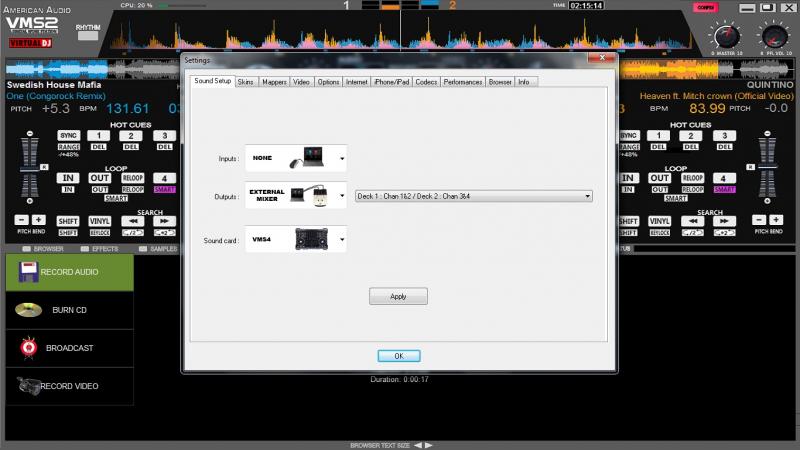This screenshot has width=800, height=450.
Task: Click left deck RELOOP button
Action: pos(133,178)
